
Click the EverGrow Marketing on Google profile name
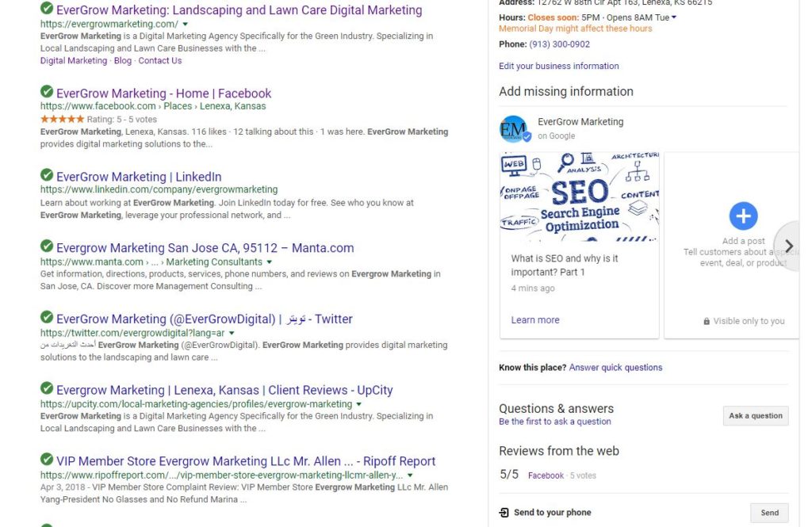click(x=580, y=122)
